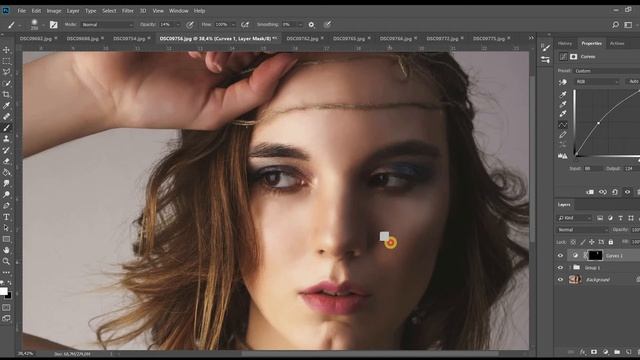Click the on-image adjustment hand tool in Curves

563,82
